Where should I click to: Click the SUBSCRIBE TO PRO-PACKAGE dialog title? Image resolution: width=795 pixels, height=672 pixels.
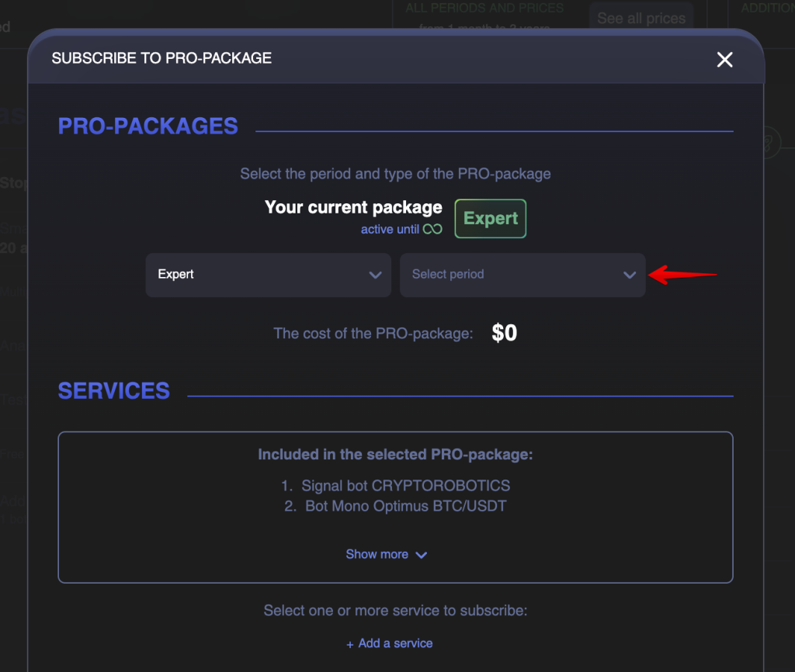click(x=161, y=58)
